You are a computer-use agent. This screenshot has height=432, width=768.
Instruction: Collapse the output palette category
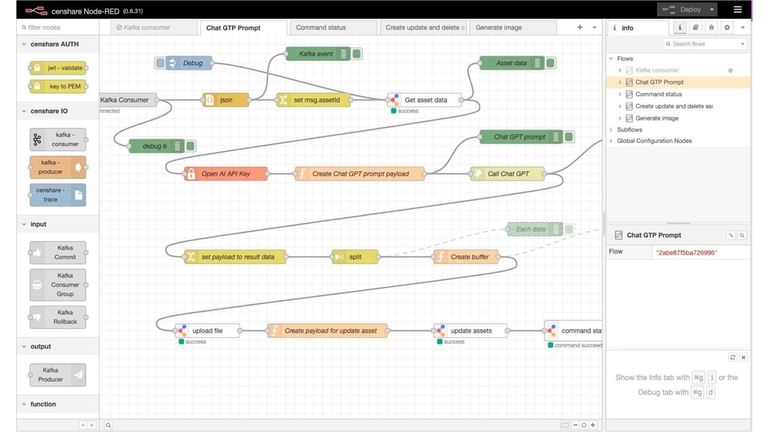click(58, 346)
